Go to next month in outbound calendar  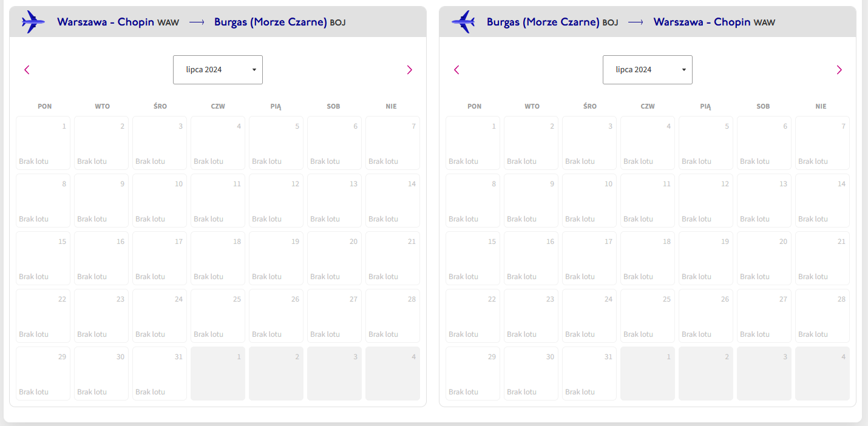(x=409, y=70)
